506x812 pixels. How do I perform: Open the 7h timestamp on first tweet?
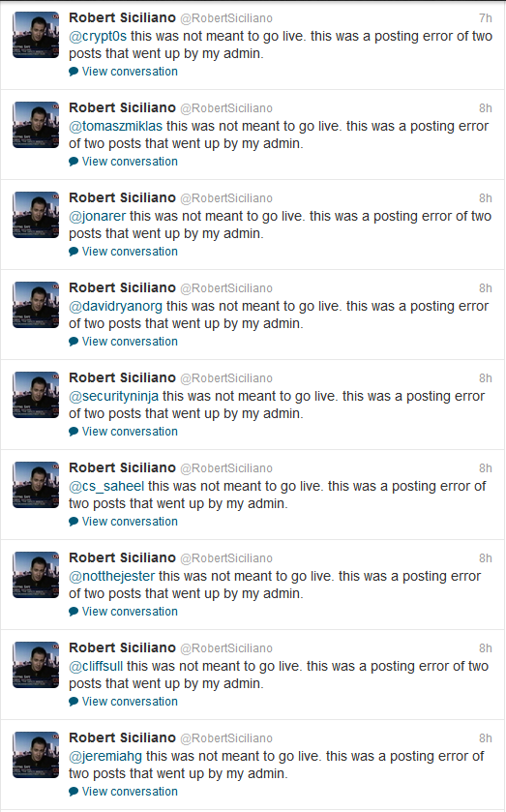[x=486, y=18]
